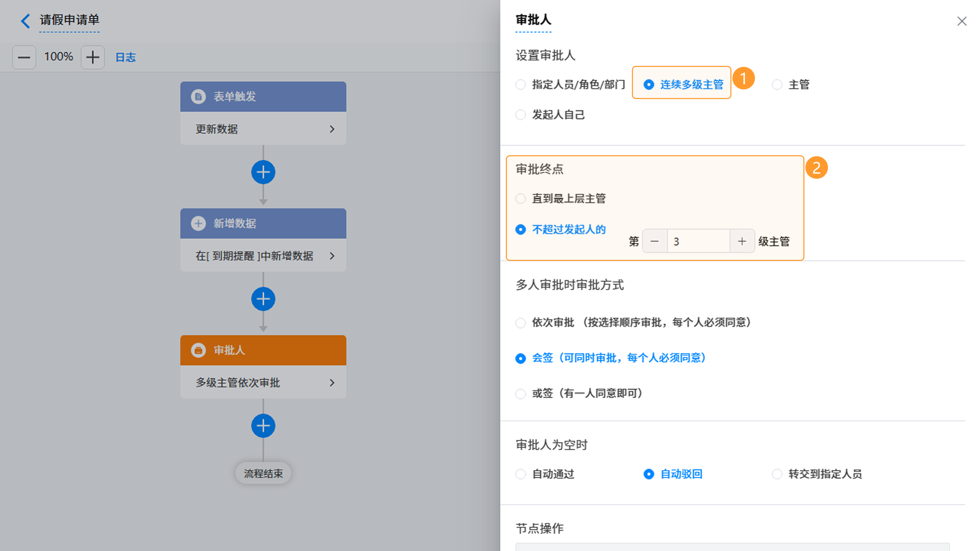Add node below 新增数据 step
Screen dimensions: 980x551
(x=263, y=299)
